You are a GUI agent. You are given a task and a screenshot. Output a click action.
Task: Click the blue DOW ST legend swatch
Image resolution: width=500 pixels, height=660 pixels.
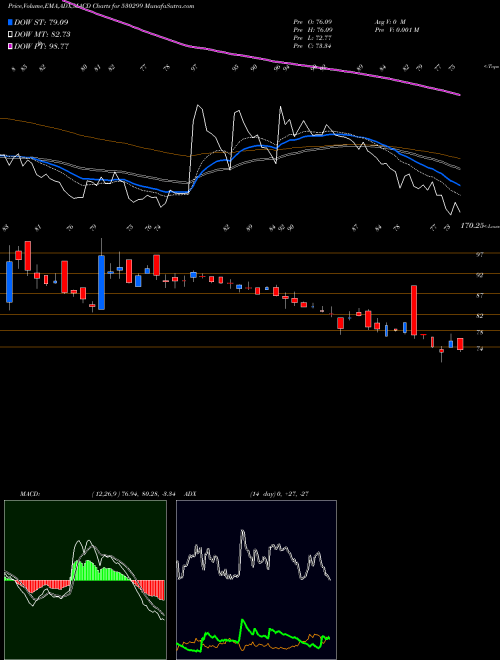(11, 23)
